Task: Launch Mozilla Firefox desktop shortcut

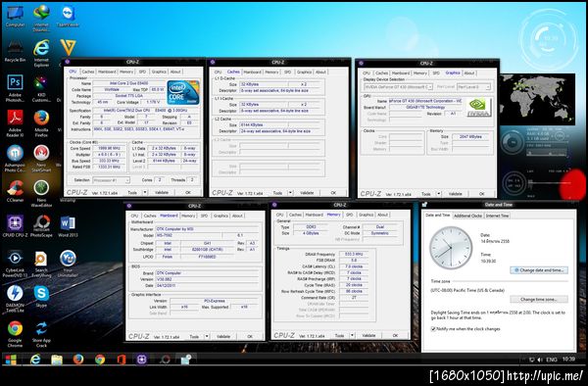Action: [x=41, y=123]
